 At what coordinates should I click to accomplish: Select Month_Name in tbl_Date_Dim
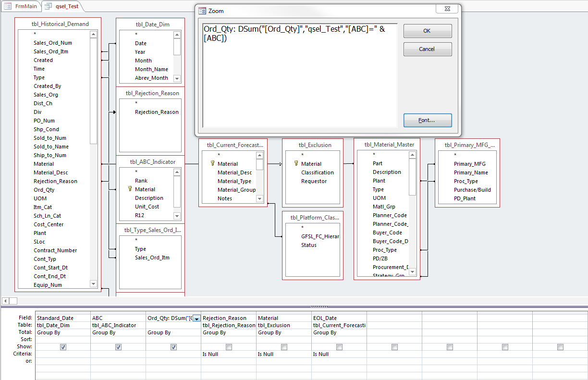pos(151,69)
